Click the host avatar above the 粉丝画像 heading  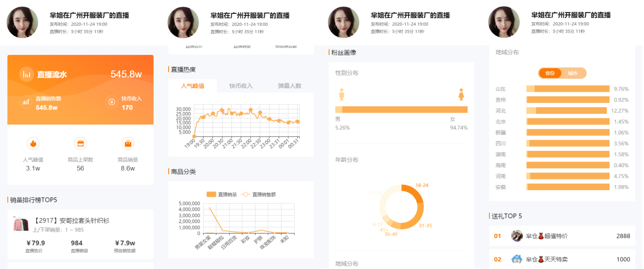click(344, 22)
